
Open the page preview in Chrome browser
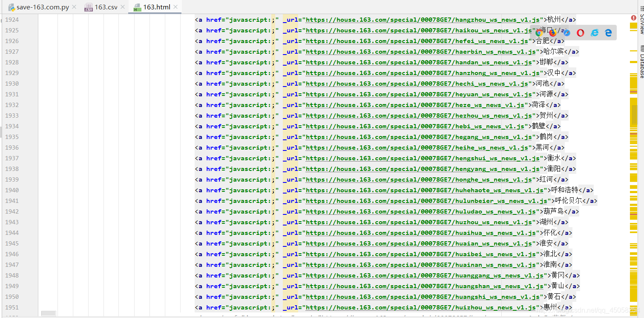coord(539,32)
